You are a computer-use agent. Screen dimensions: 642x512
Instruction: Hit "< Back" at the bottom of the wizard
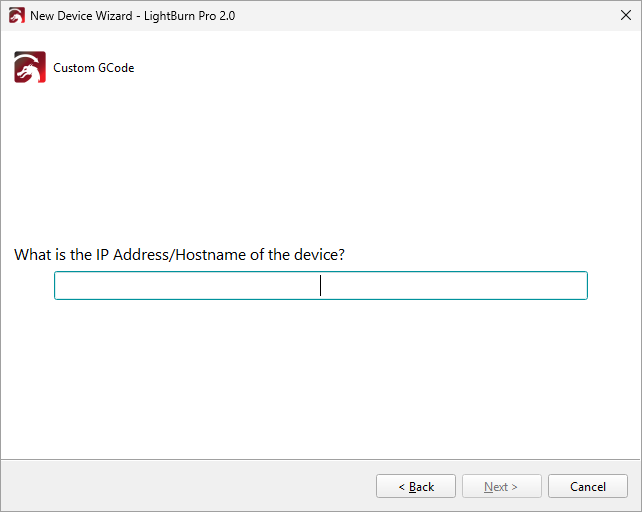[416, 487]
